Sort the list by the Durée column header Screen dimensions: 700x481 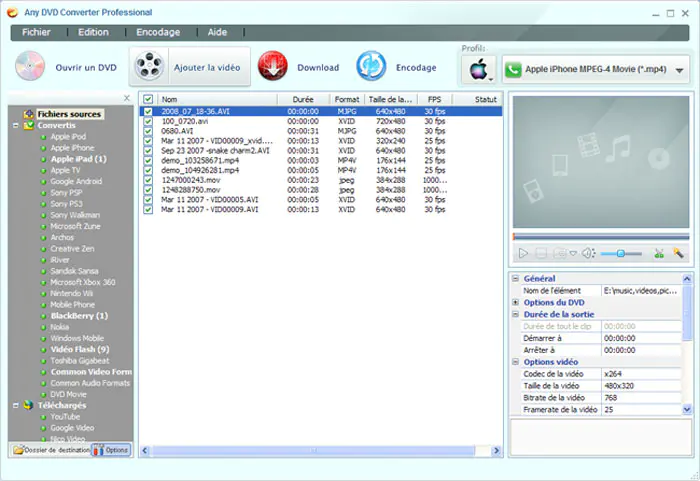pyautogui.click(x=303, y=99)
